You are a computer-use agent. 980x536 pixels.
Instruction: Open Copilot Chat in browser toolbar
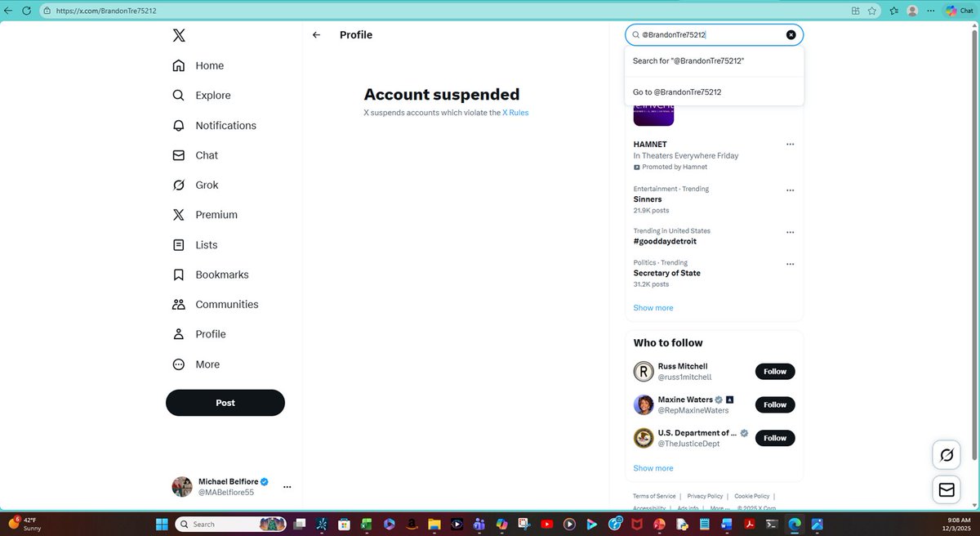tap(960, 11)
